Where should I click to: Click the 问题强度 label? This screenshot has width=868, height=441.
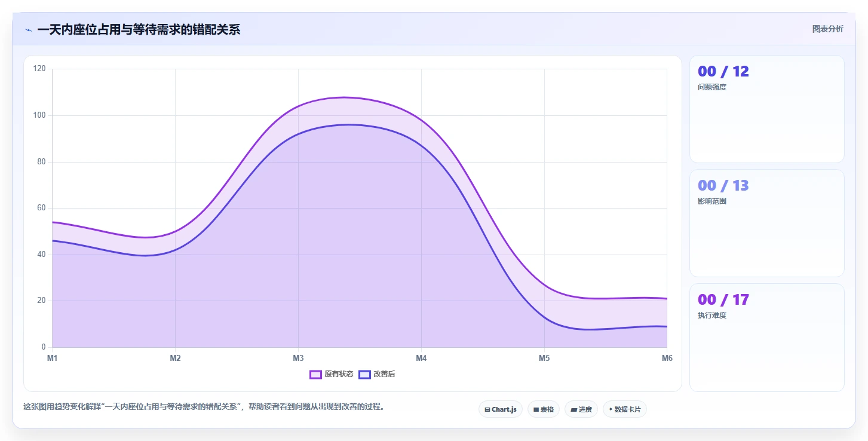[x=712, y=87]
